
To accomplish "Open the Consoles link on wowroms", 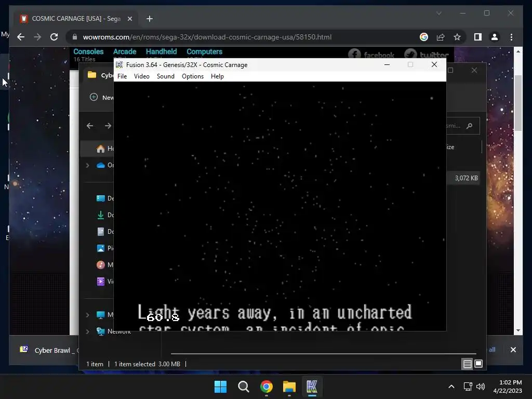I will 88,51.
